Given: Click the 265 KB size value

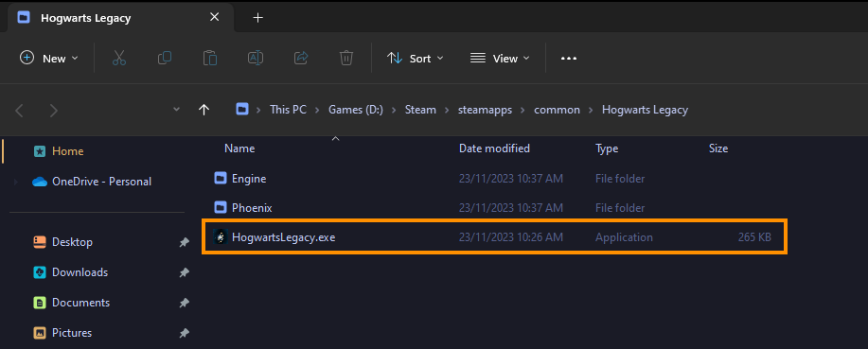Looking at the screenshot, I should (754, 237).
